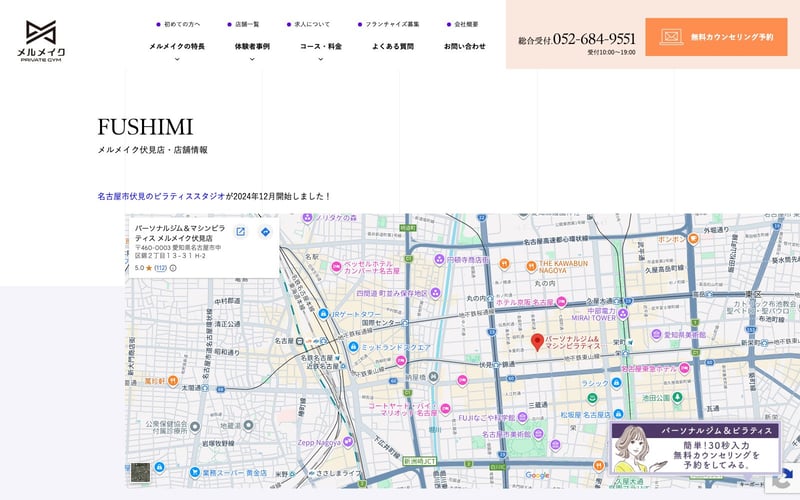Select 業務スーパー 黄金店 cart marker

click(x=194, y=472)
